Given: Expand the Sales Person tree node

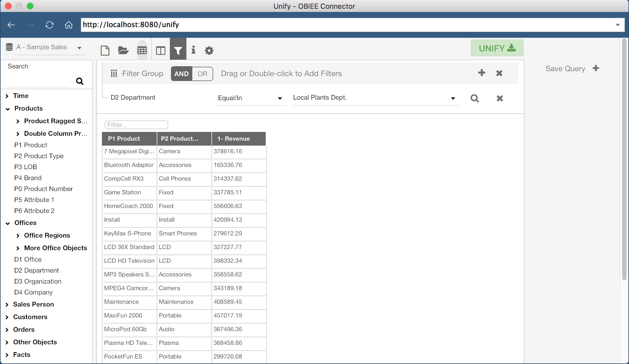Looking at the screenshot, I should (x=7, y=305).
